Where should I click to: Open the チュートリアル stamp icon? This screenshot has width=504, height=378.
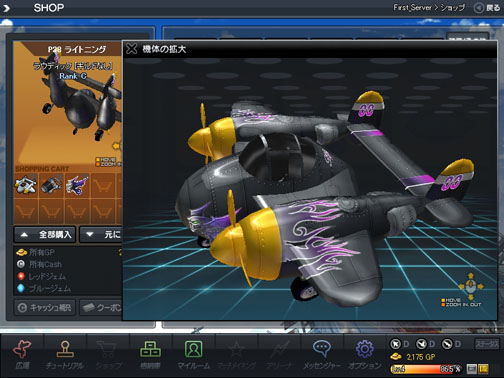tap(65, 349)
